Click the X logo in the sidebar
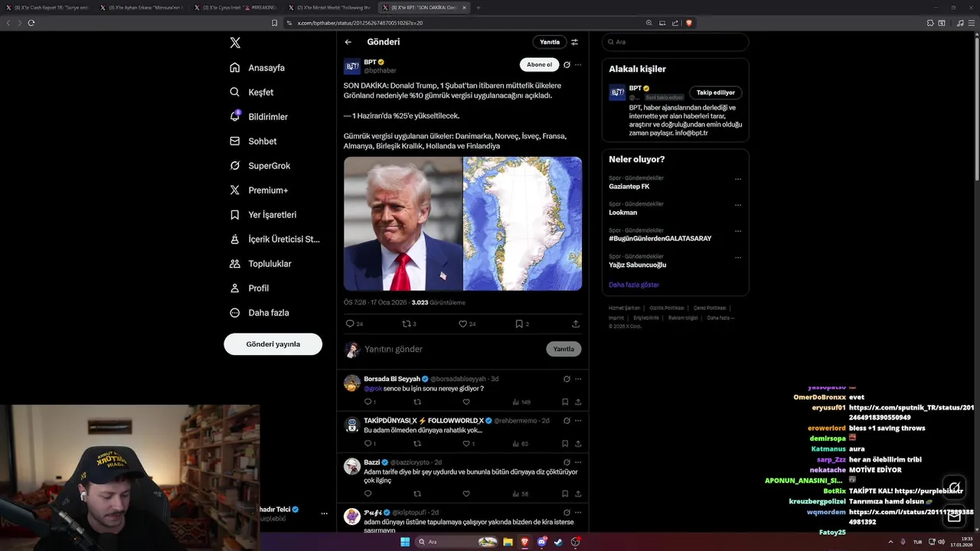The width and height of the screenshot is (980, 551). point(235,43)
